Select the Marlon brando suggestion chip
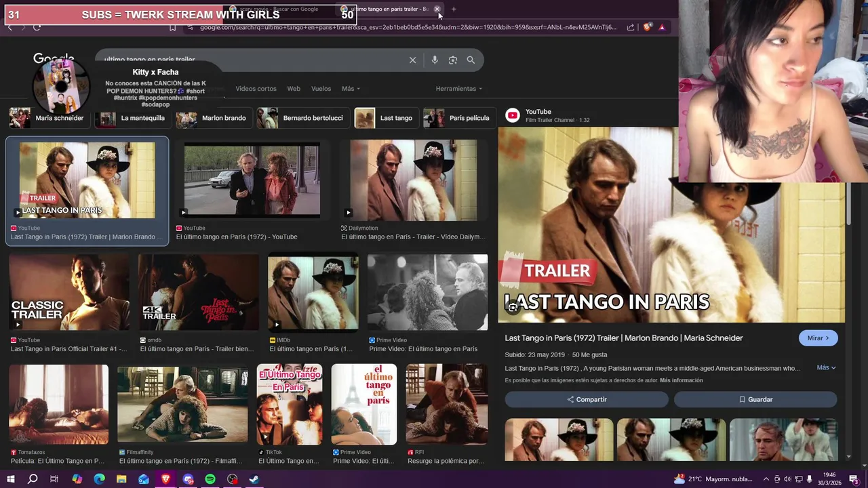Viewport: 868px width, 488px height. pos(213,118)
